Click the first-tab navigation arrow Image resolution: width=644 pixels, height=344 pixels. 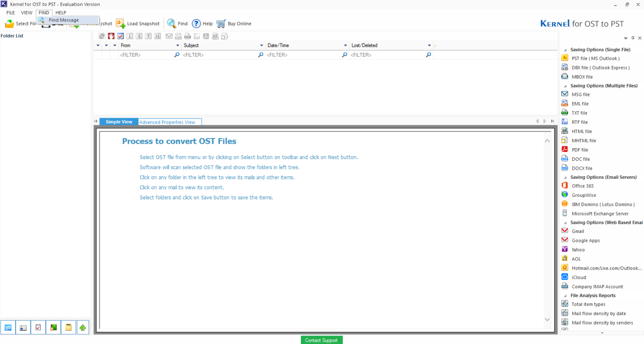click(96, 121)
